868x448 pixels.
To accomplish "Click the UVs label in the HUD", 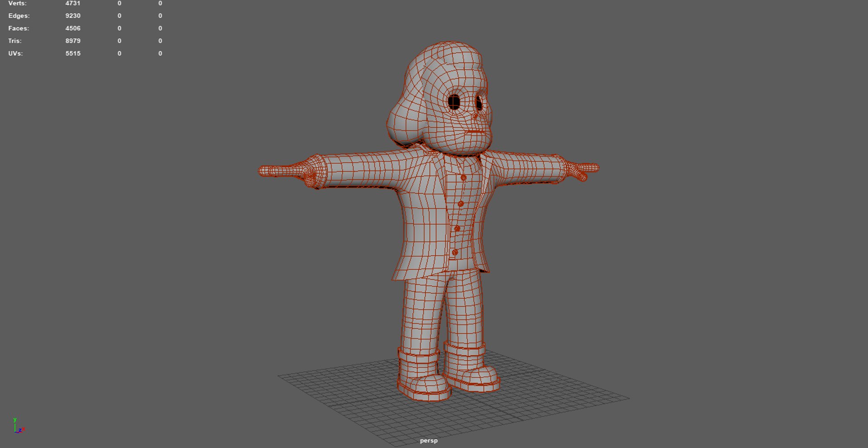I will click(x=15, y=53).
